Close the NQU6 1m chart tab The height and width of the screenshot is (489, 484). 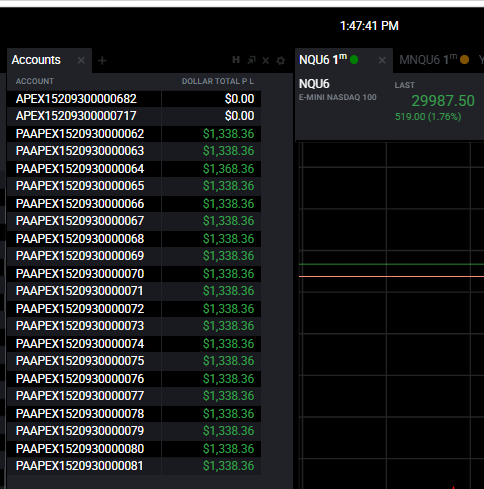coord(382,60)
